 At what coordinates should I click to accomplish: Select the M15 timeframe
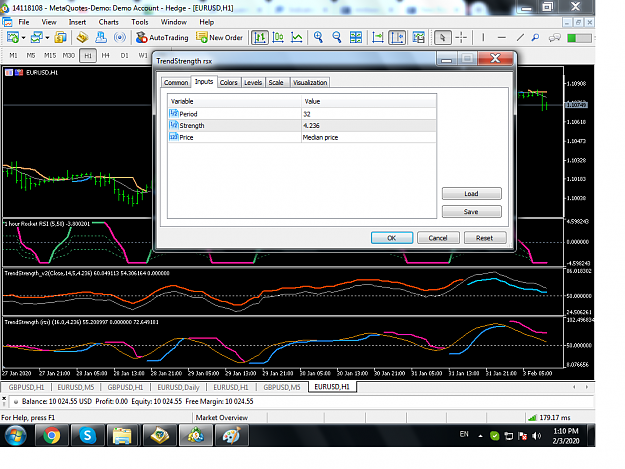(x=50, y=55)
